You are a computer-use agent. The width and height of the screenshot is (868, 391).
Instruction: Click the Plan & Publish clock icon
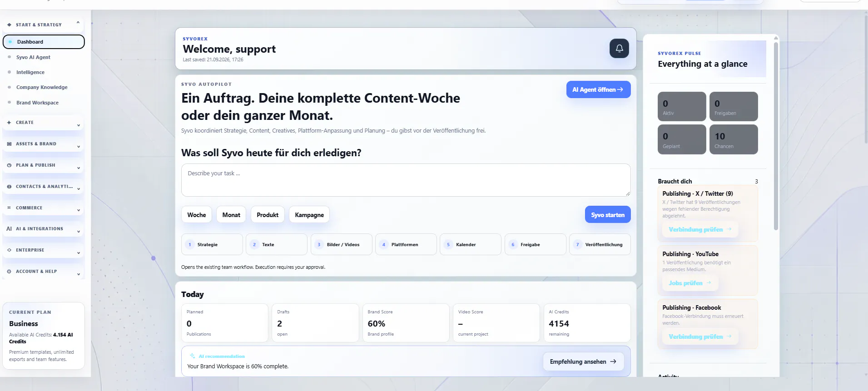[x=9, y=165]
